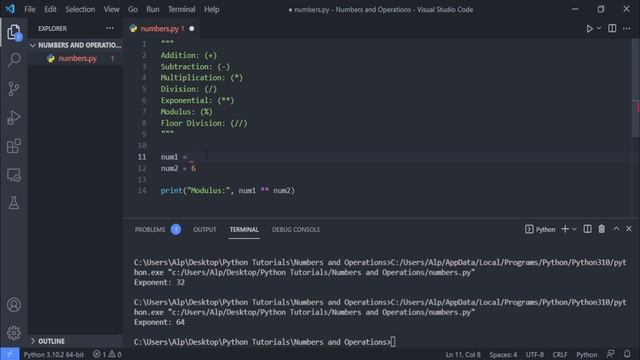640x360 pixels.
Task: Open the Testing flask view
Action: click(14, 203)
